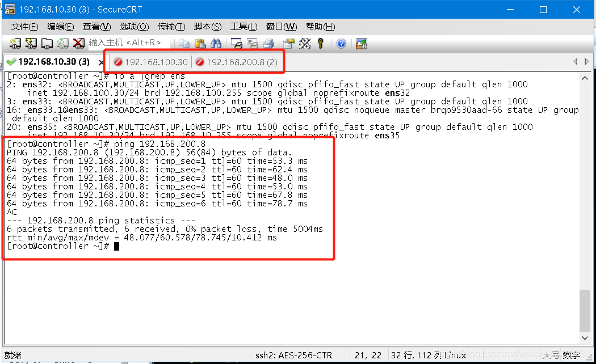The height and width of the screenshot is (364, 596).
Task: Click the terminal scrollbar up arrow
Action: tap(585, 78)
